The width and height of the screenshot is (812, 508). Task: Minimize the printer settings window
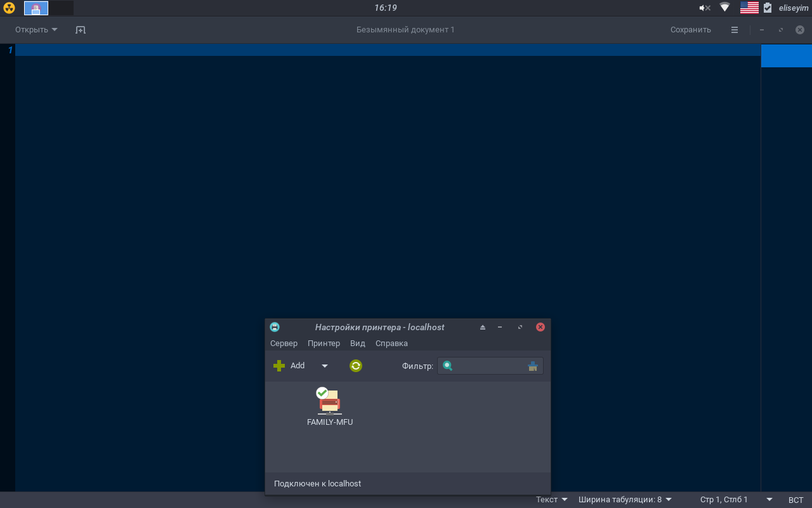[x=500, y=327]
